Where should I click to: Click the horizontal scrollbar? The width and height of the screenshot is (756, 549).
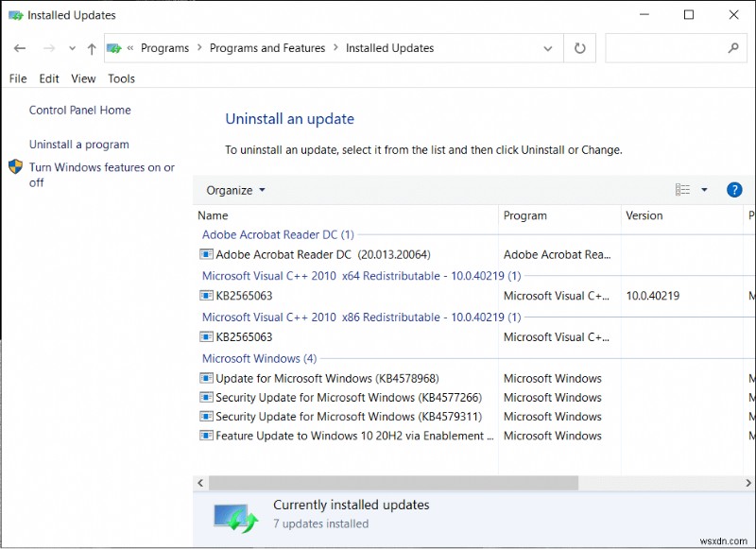(392, 483)
